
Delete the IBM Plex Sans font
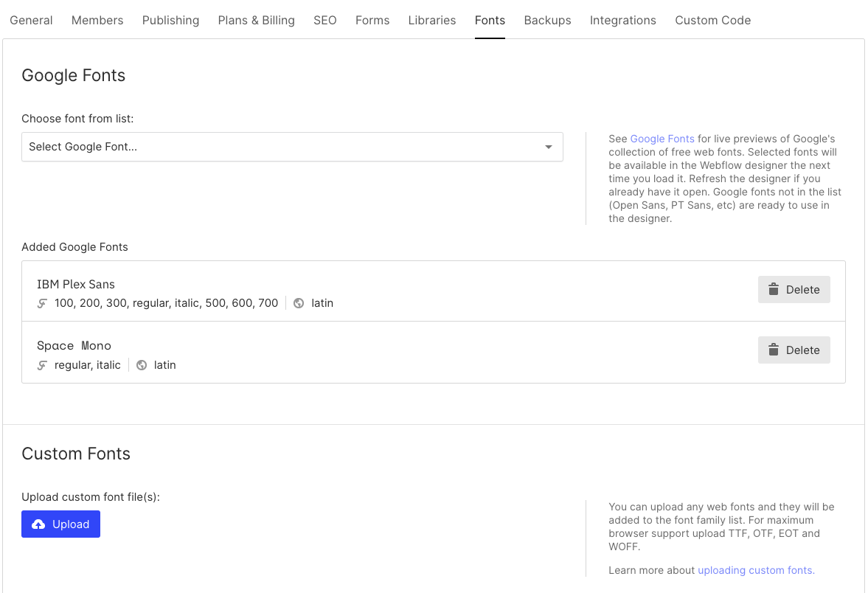(x=794, y=290)
